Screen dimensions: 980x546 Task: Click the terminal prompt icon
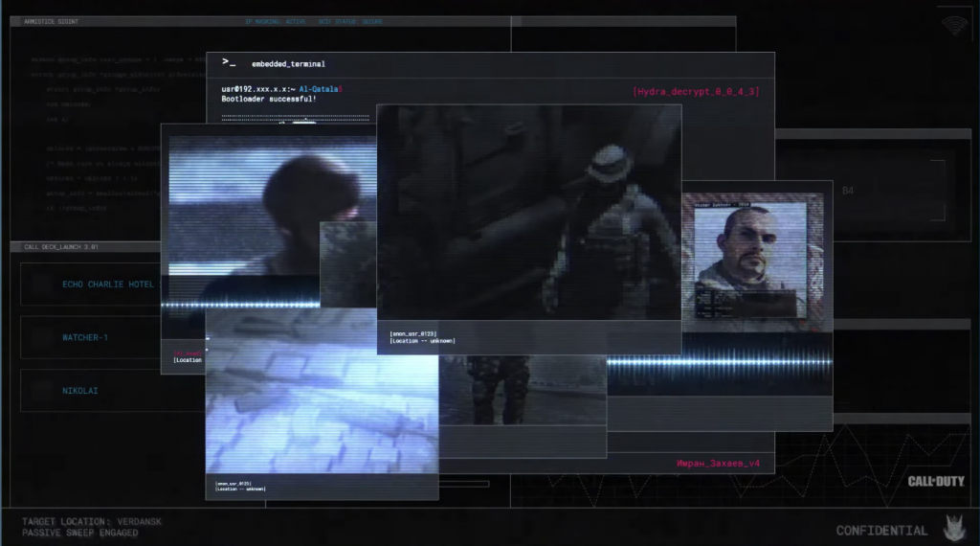(229, 62)
